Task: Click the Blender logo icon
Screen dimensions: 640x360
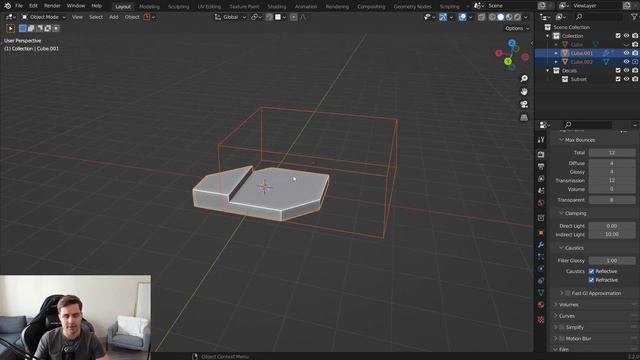Action: (7, 6)
